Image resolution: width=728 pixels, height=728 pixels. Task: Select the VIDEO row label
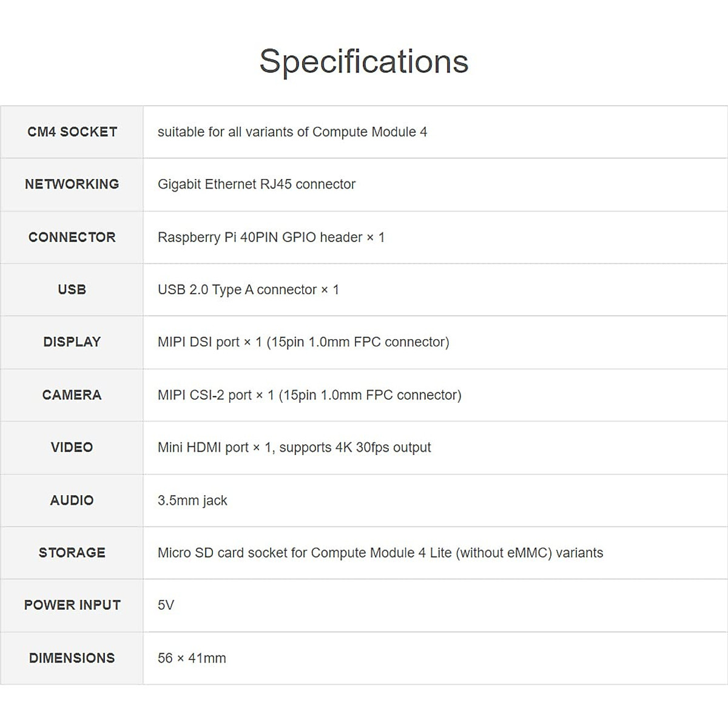(x=72, y=447)
